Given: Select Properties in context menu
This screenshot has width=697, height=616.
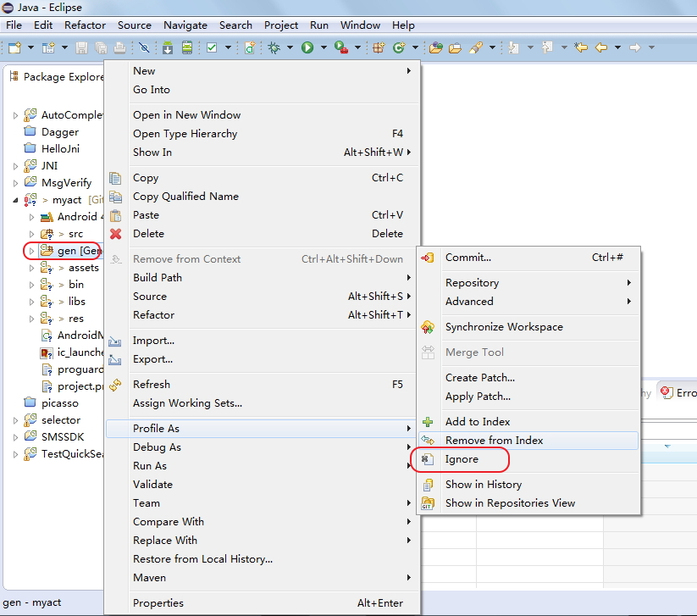Looking at the screenshot, I should pos(263,603).
